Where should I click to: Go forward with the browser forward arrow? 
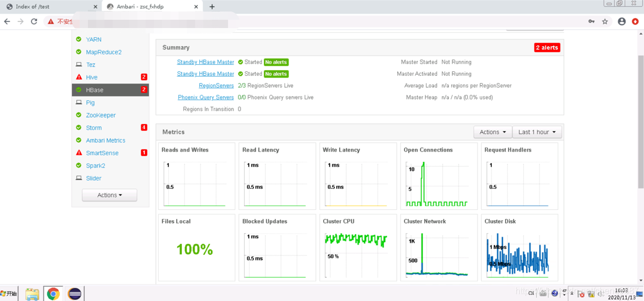pyautogui.click(x=20, y=21)
